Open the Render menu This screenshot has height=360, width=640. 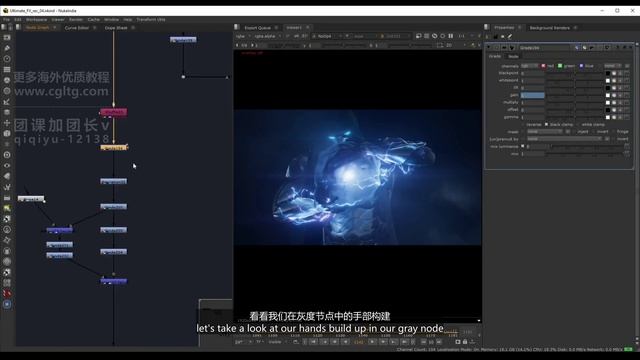(76, 20)
